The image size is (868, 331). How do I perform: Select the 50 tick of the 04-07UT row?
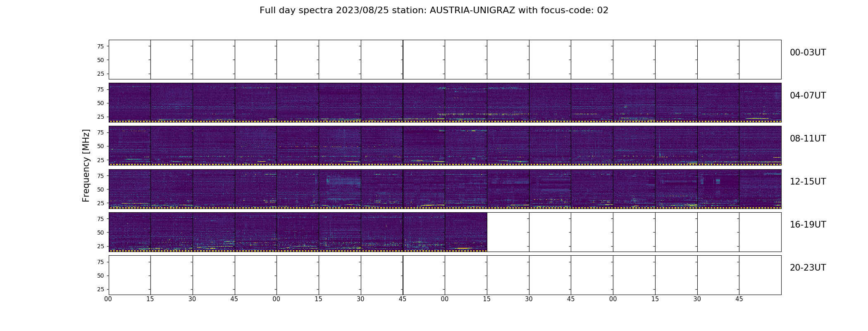pos(100,103)
